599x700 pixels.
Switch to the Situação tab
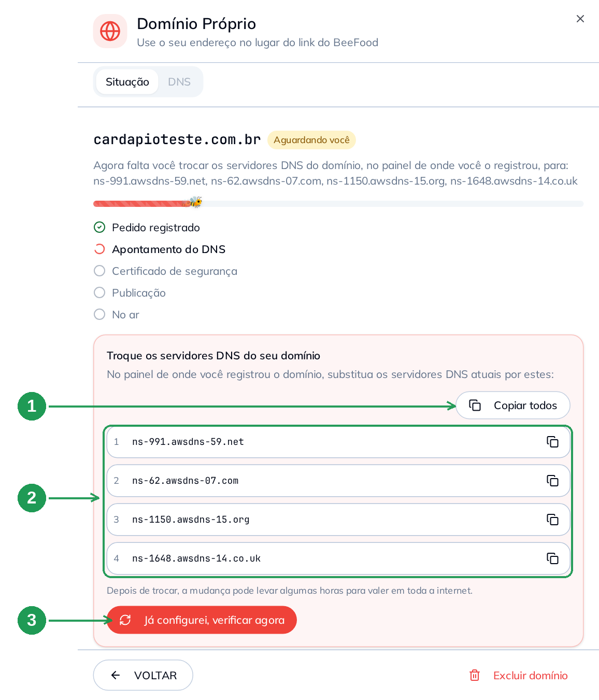click(127, 82)
